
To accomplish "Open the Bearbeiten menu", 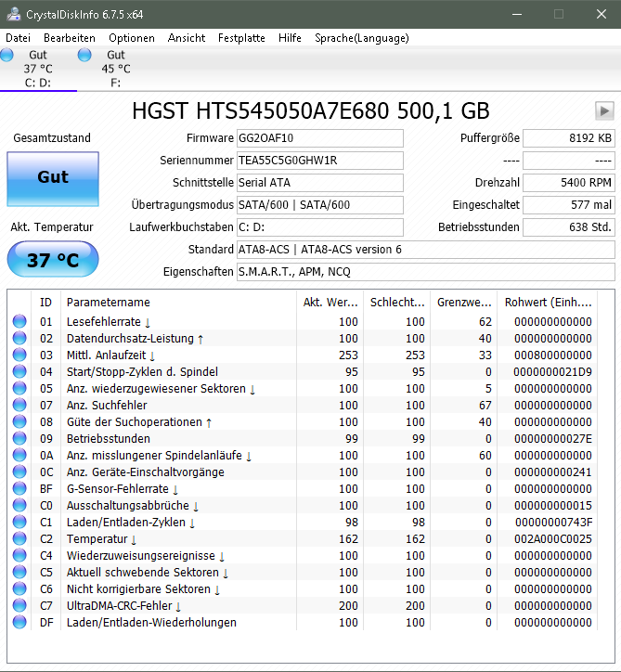I will tap(70, 38).
